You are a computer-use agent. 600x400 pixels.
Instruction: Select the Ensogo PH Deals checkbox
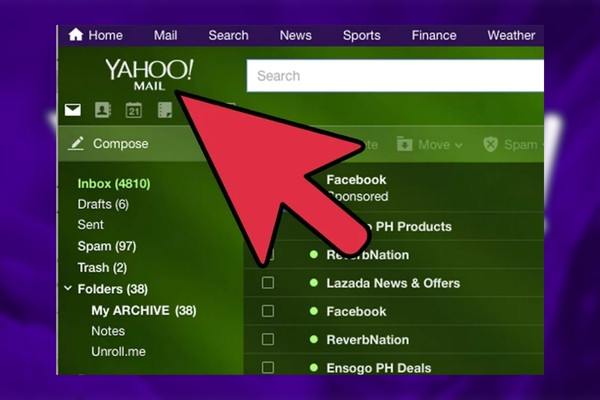(268, 368)
